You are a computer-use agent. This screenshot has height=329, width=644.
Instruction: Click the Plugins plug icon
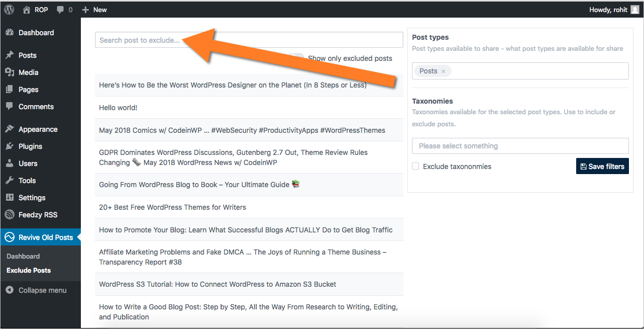coord(10,146)
